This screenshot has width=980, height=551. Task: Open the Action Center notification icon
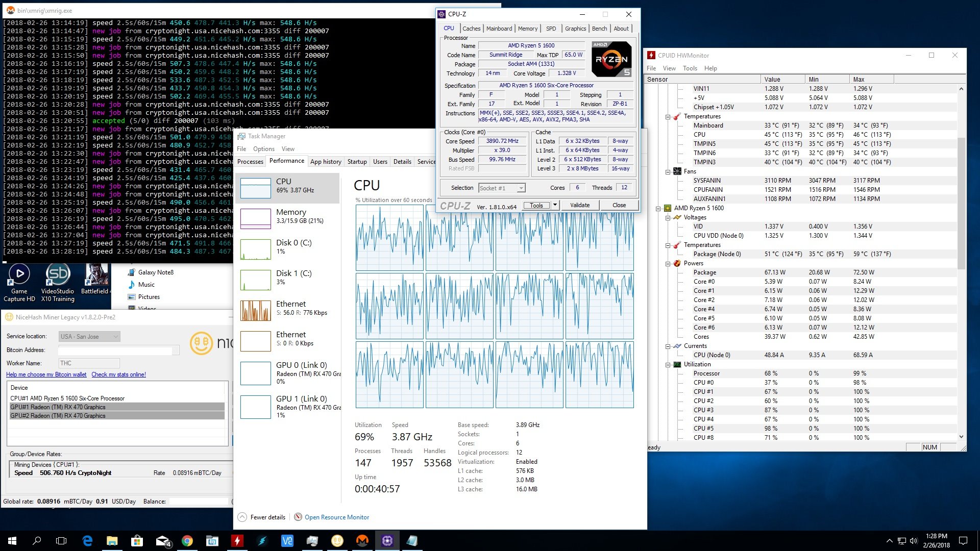tap(963, 541)
